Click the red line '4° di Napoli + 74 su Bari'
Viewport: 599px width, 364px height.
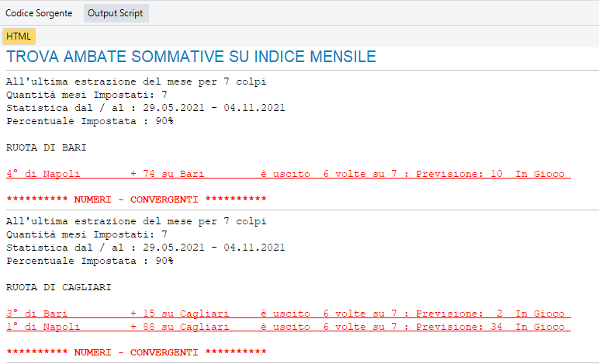(x=289, y=174)
